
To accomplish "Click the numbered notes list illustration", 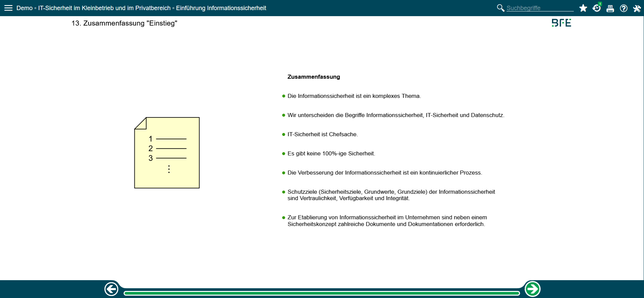I will tap(167, 153).
